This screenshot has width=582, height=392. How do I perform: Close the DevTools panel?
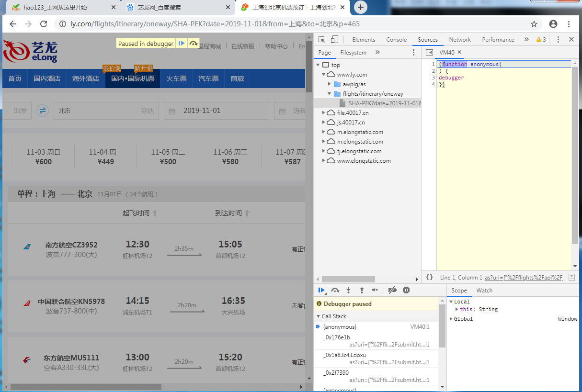tap(571, 40)
